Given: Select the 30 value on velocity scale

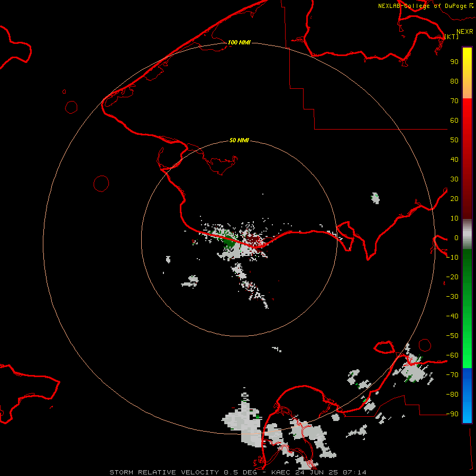Looking at the screenshot, I should tap(454, 179).
